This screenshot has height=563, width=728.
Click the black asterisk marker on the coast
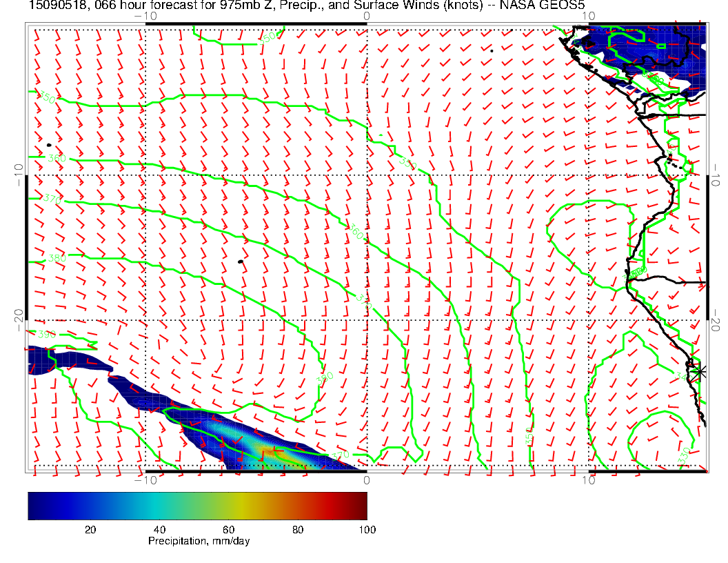(x=700, y=371)
